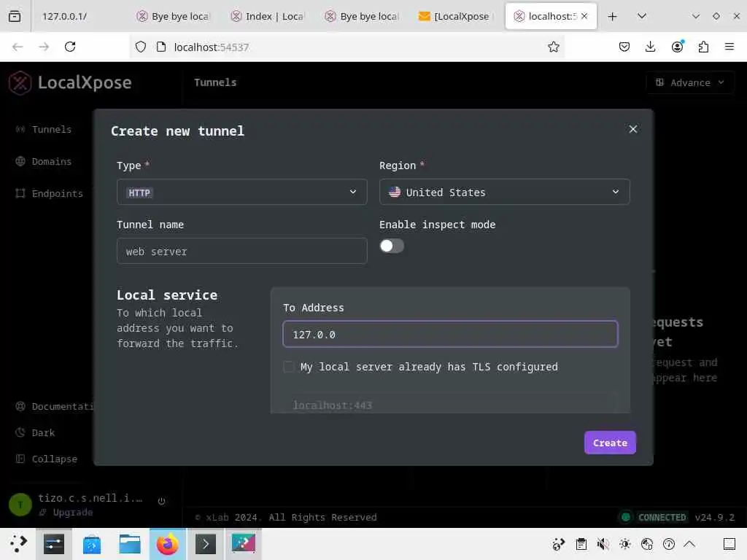
Task: Open recent browsing Firefox View icon
Action: pos(15,16)
